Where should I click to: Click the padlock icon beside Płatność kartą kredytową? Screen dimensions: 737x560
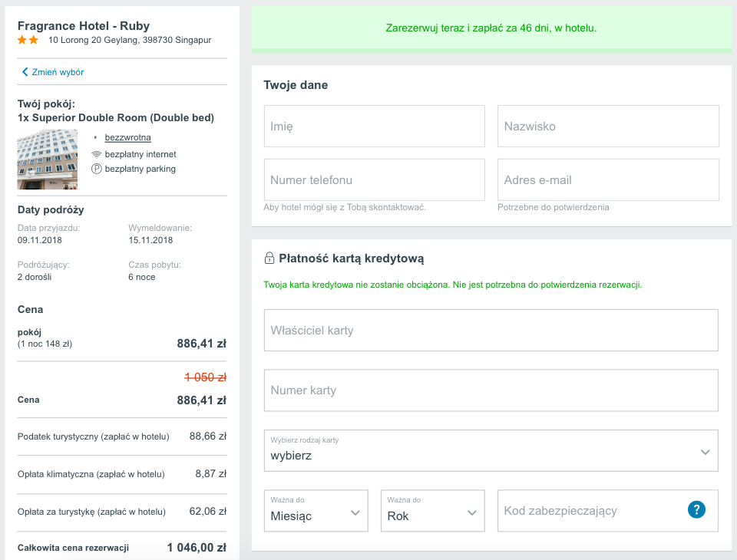tap(269, 259)
